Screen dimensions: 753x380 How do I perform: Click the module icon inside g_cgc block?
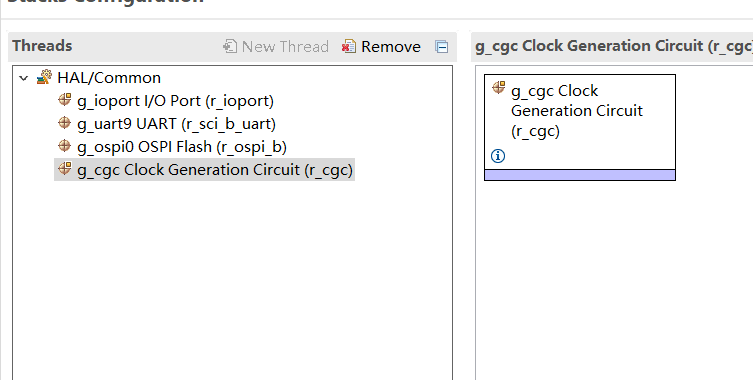coord(499,87)
